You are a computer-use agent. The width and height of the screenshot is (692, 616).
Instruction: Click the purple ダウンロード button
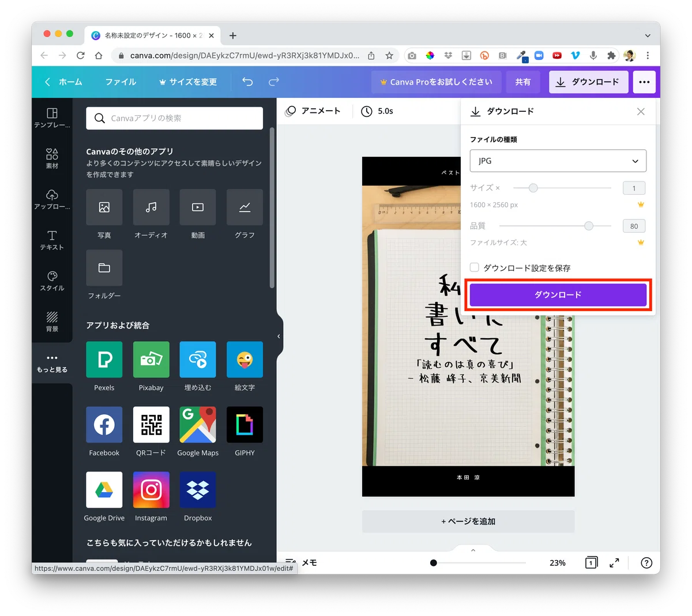[x=558, y=294]
